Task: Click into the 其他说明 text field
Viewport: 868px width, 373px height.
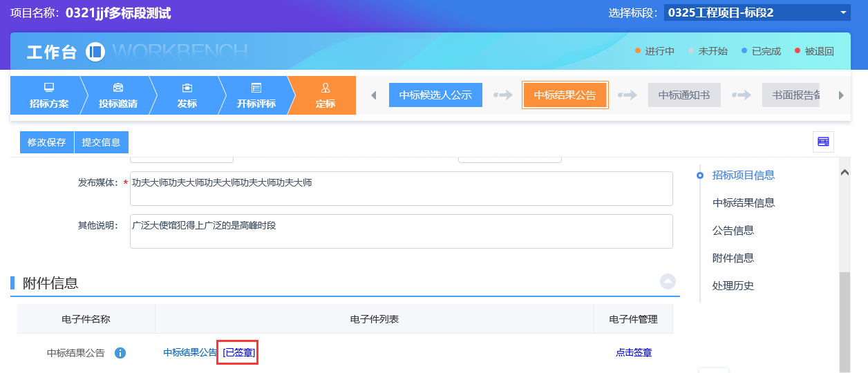Action: click(x=401, y=231)
